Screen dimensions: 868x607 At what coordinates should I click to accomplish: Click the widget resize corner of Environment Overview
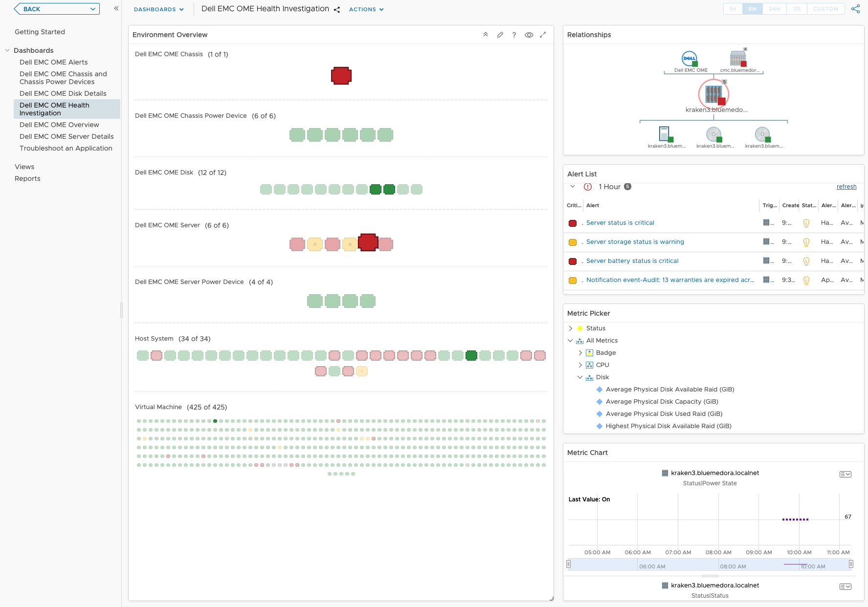[x=551, y=598]
